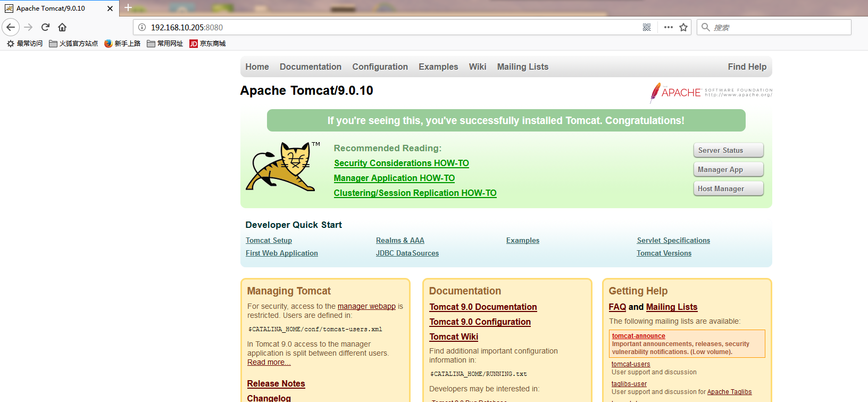Screen dimensions: 868x402
Task: Click the Host Manager button
Action: tap(728, 188)
